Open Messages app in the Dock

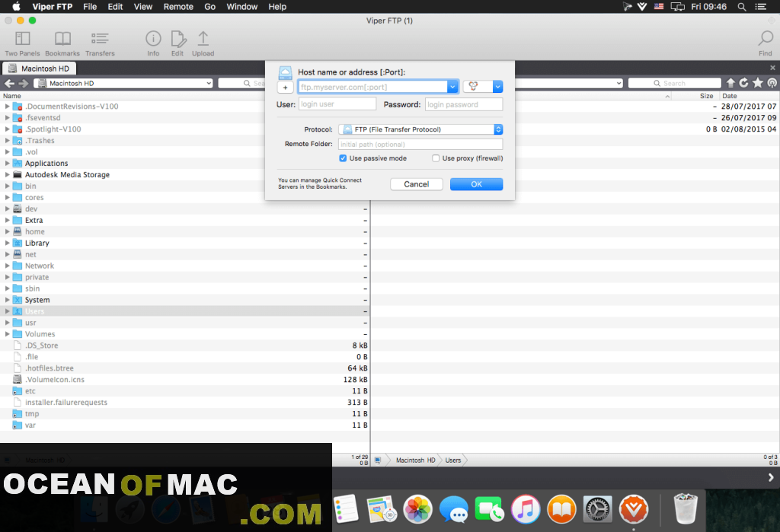tap(454, 510)
